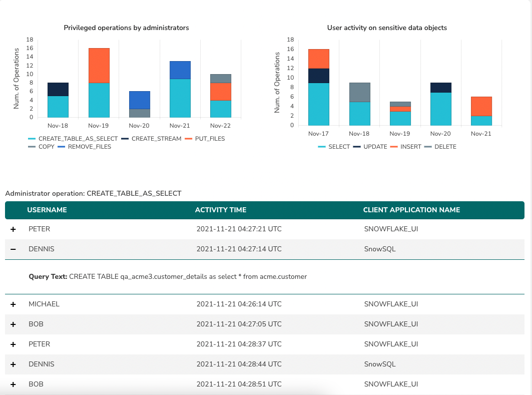Select Nov-22 PUT_FILES bar segment
The image size is (532, 395).
[x=221, y=92]
